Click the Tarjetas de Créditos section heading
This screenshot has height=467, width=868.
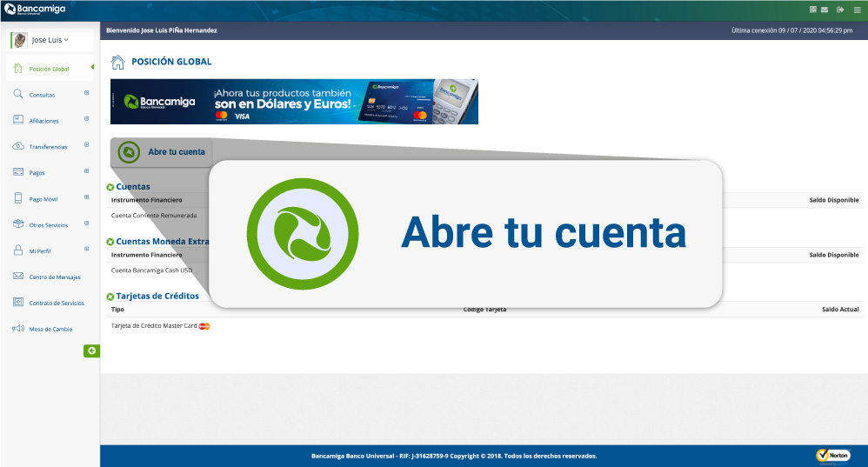[x=157, y=296]
